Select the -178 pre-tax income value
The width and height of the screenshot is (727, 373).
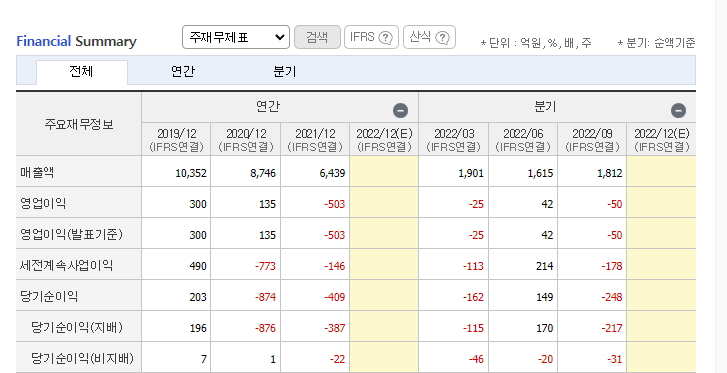pyautogui.click(x=612, y=266)
